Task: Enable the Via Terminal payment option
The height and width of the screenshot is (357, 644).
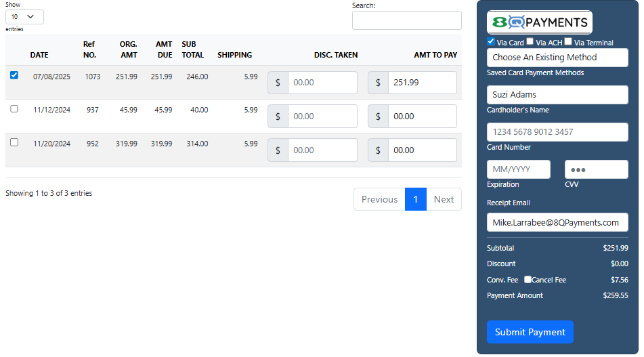Action: click(x=568, y=41)
